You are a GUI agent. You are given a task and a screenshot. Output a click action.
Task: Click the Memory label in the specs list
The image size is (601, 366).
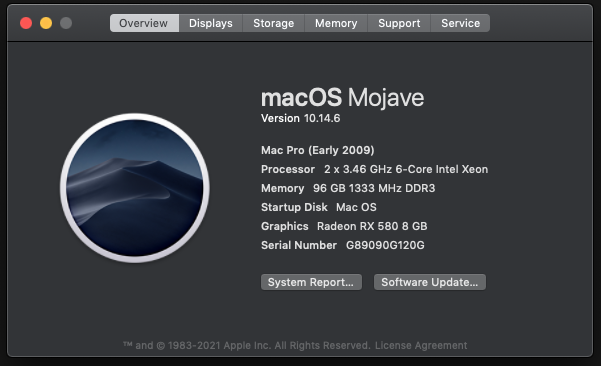point(282,188)
